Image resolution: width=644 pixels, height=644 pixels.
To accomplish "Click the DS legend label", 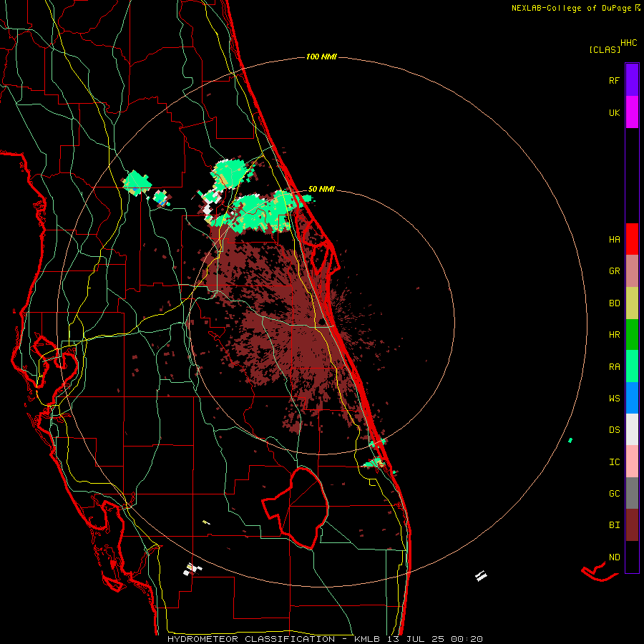I will coord(614,430).
